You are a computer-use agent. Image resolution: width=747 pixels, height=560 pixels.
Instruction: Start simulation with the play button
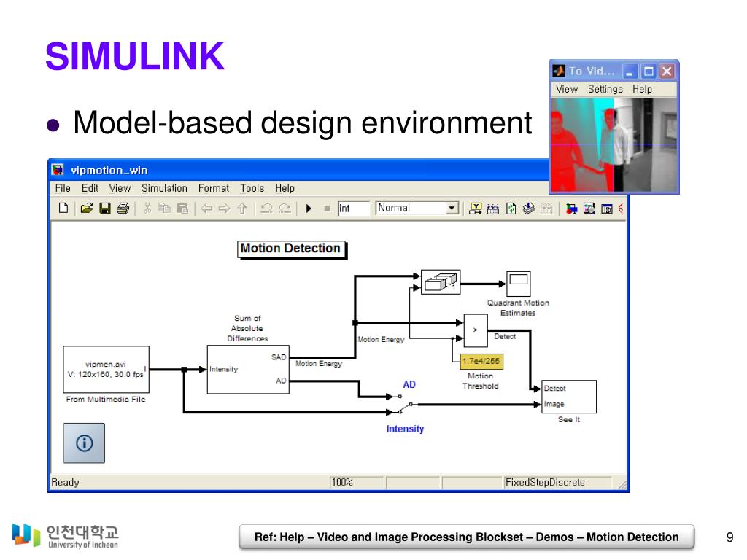coord(309,208)
